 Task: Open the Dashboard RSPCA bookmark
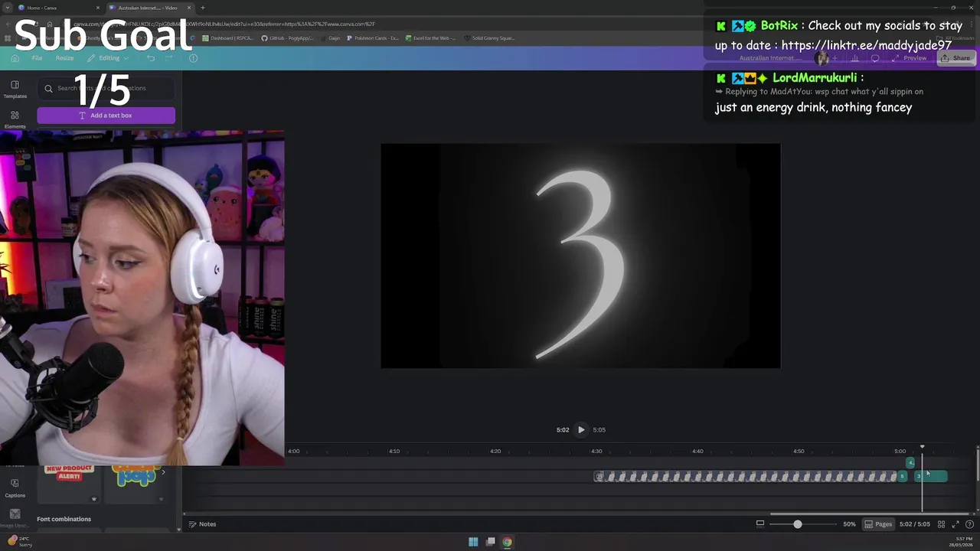(228, 37)
